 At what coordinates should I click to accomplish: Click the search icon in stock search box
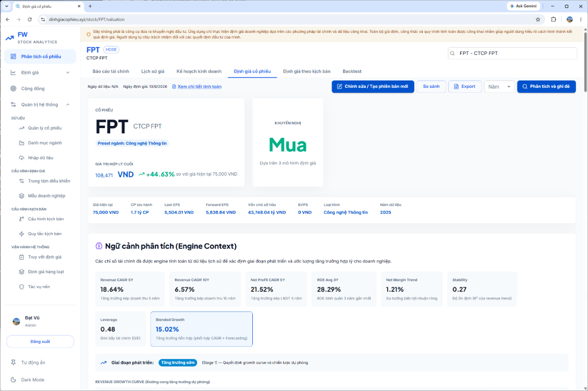453,53
